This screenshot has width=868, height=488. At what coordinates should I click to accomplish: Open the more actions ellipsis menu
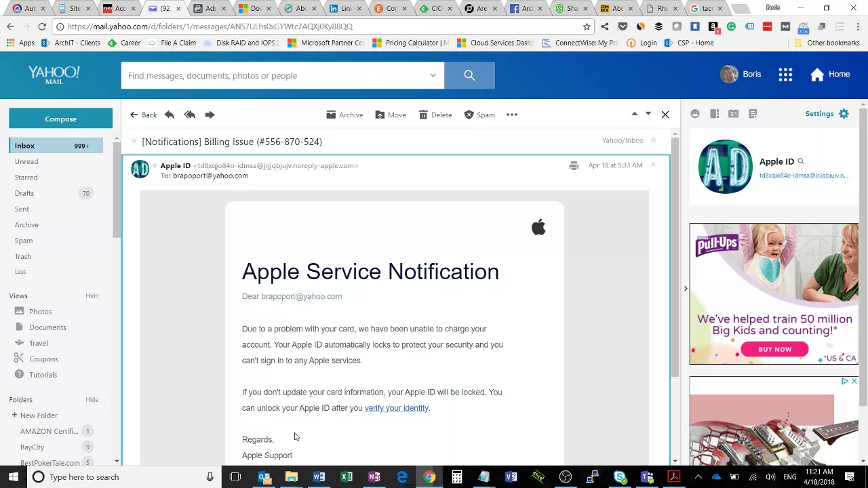tap(512, 115)
